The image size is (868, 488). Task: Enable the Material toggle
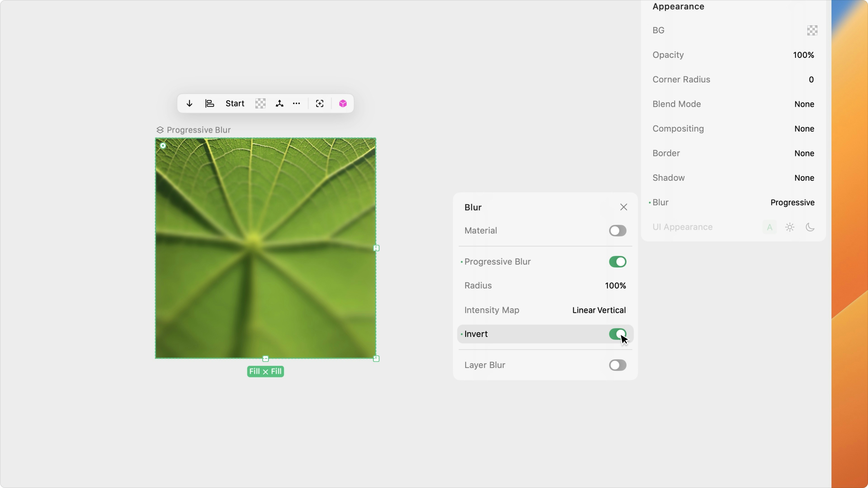[617, 231]
